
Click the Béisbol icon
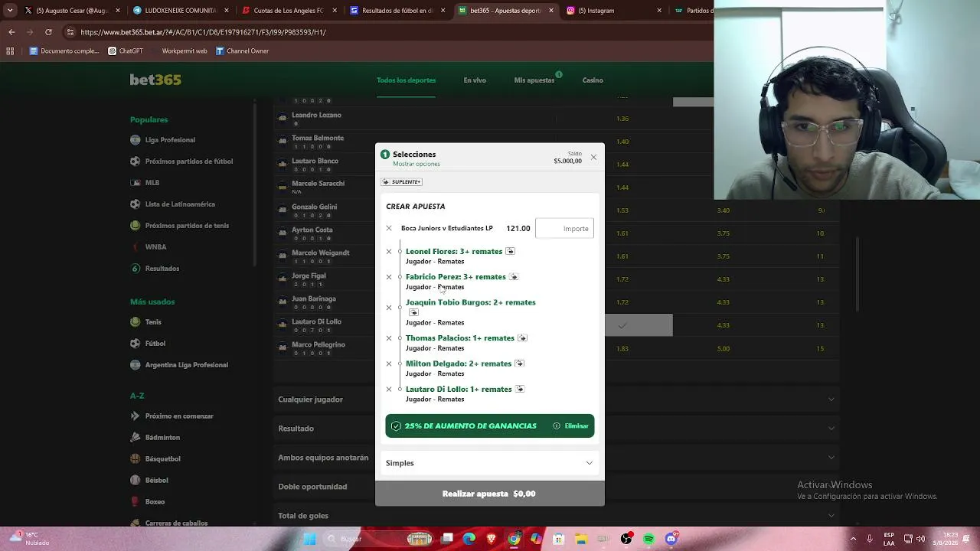(136, 481)
